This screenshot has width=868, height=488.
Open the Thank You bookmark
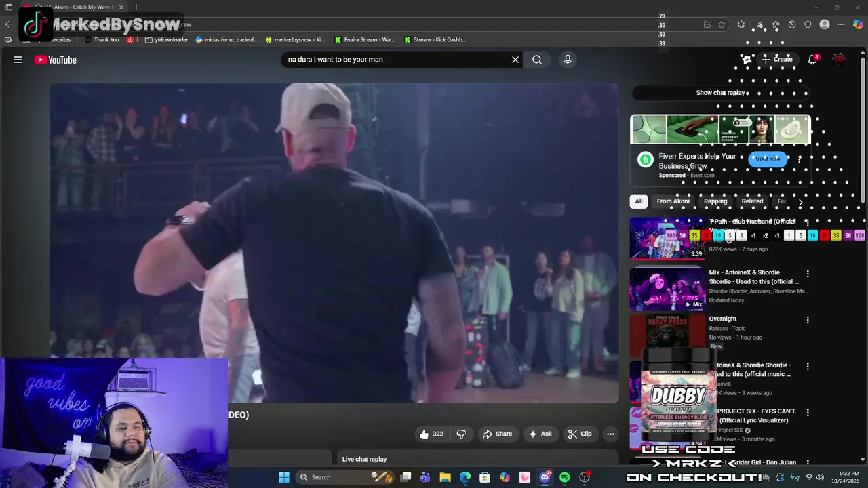click(x=102, y=40)
